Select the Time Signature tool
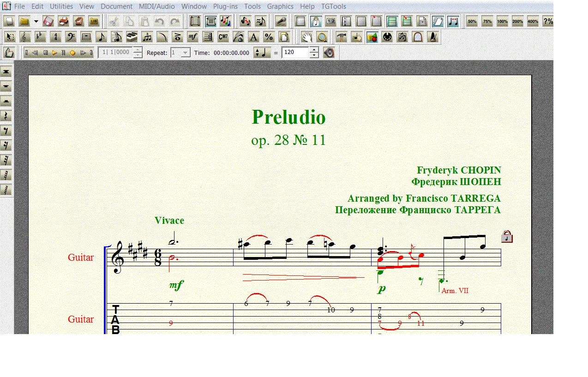Image resolution: width=588 pixels, height=377 pixels. (56, 37)
